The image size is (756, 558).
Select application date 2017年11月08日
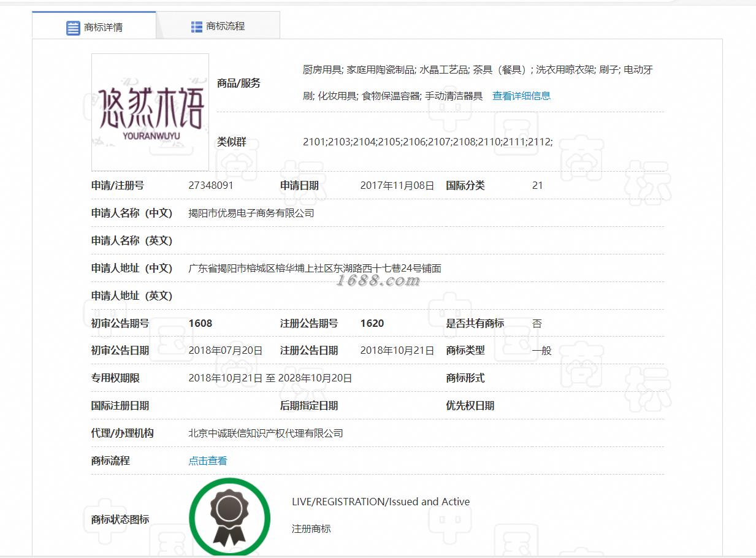tap(397, 185)
